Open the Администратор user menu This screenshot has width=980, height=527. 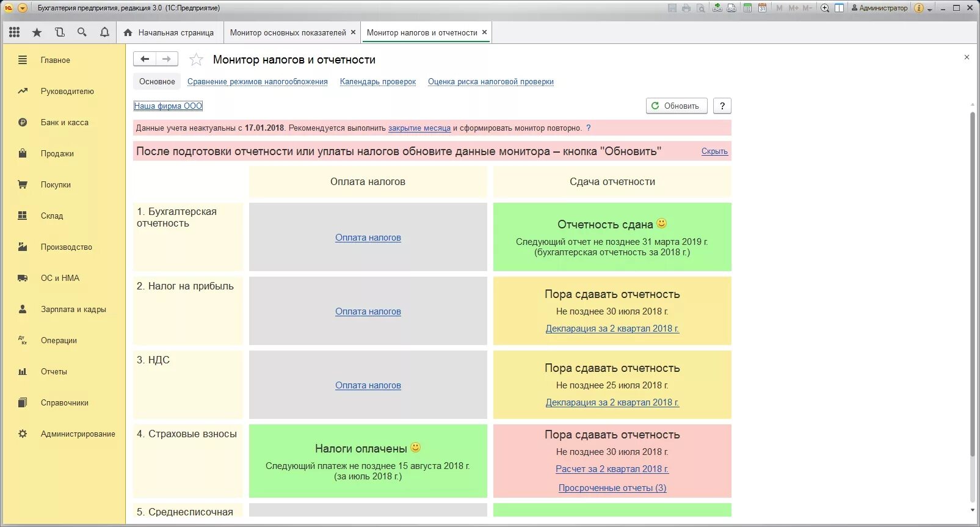point(880,8)
